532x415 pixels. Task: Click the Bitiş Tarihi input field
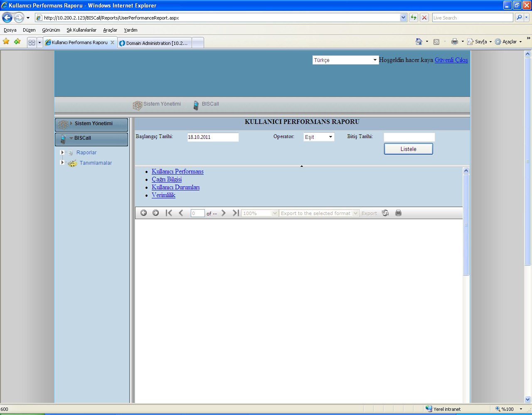pyautogui.click(x=409, y=137)
